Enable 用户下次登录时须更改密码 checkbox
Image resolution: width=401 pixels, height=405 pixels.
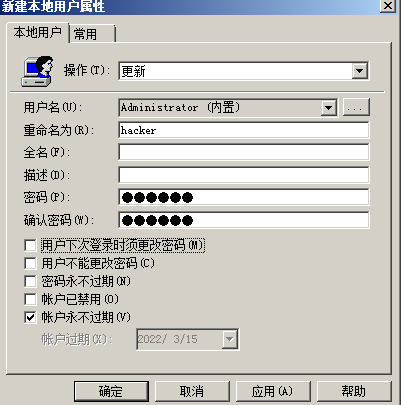tap(30, 246)
